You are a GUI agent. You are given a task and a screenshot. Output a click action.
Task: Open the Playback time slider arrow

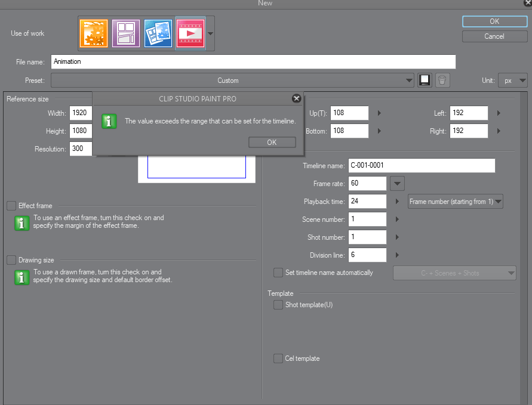click(x=397, y=202)
